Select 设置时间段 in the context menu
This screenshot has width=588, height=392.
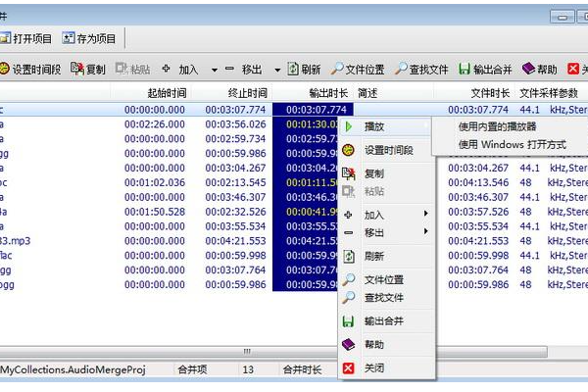click(389, 150)
